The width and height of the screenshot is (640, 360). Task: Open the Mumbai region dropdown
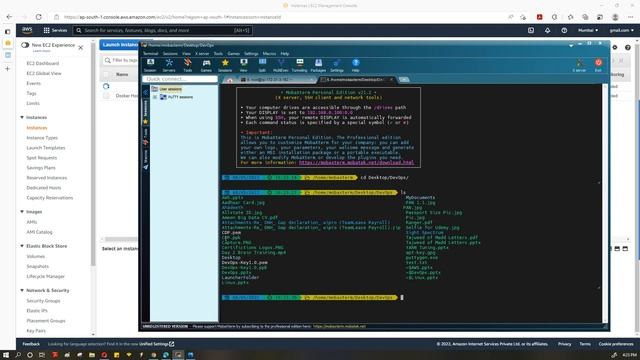click(x=588, y=30)
